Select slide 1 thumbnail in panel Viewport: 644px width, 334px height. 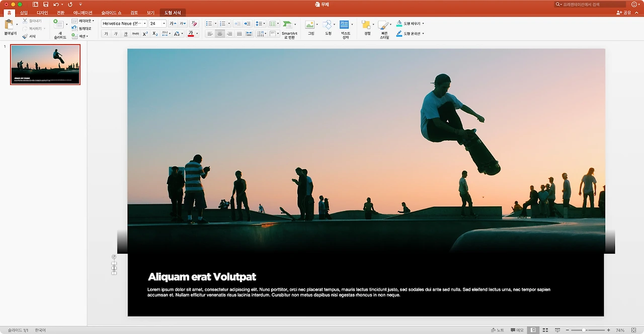45,64
